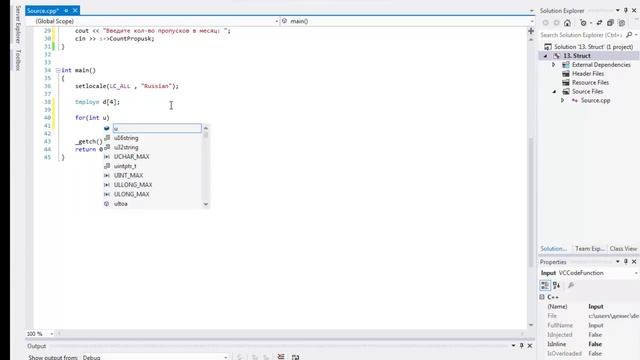The width and height of the screenshot is (640, 360).
Task: Expand the Source.cpp tree node
Action: point(562,100)
